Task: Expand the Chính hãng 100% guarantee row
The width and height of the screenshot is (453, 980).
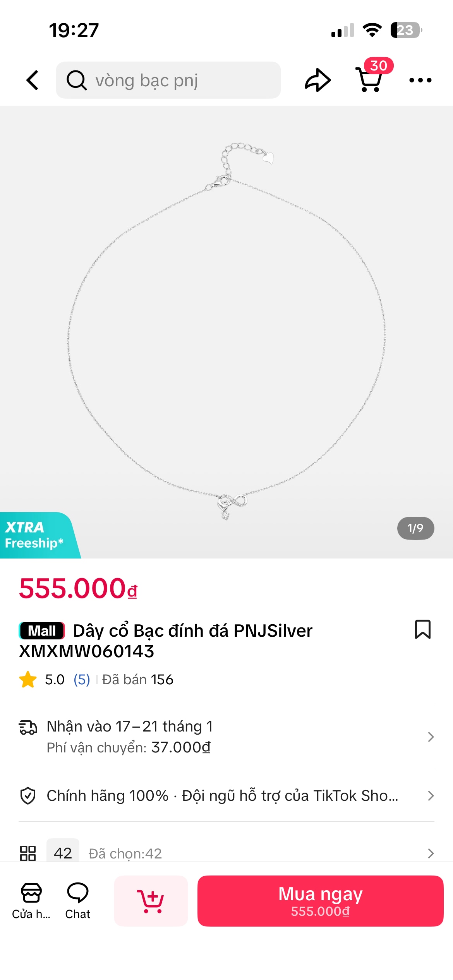Action: [x=431, y=796]
